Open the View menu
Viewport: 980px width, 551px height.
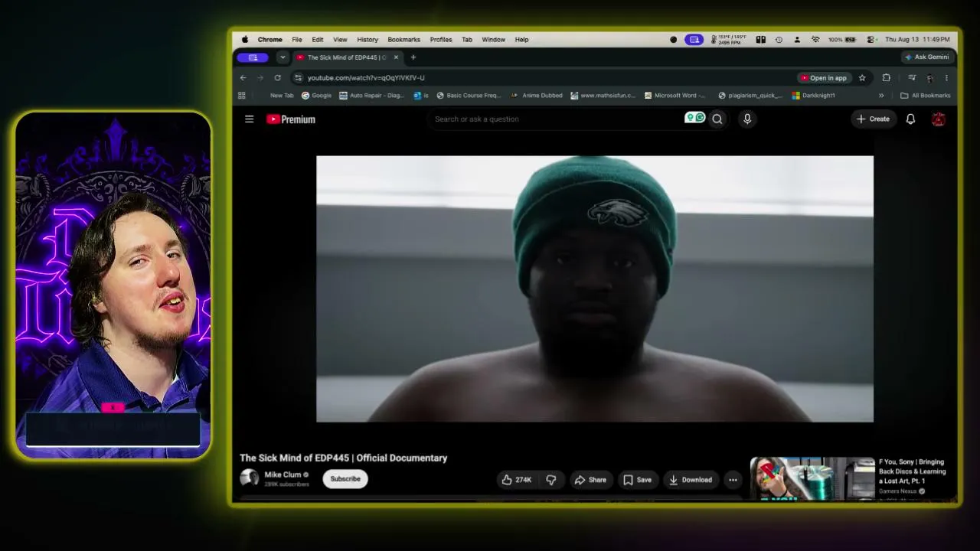pos(340,39)
